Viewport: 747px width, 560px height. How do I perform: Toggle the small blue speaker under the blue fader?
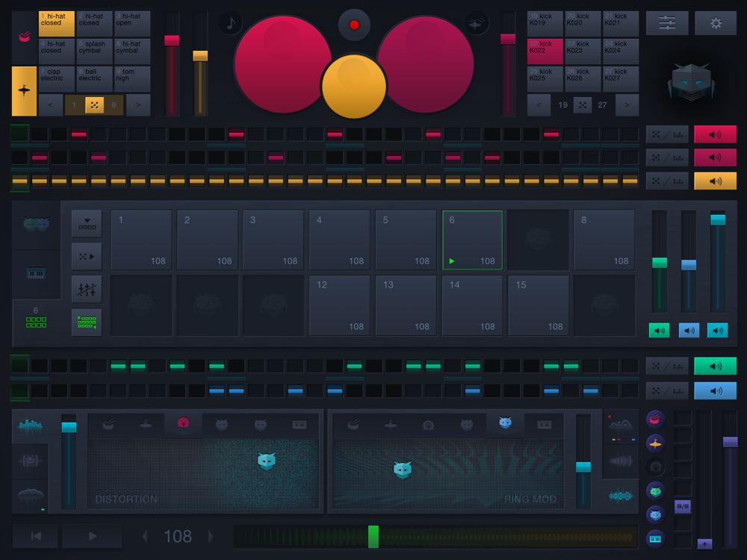(x=689, y=331)
